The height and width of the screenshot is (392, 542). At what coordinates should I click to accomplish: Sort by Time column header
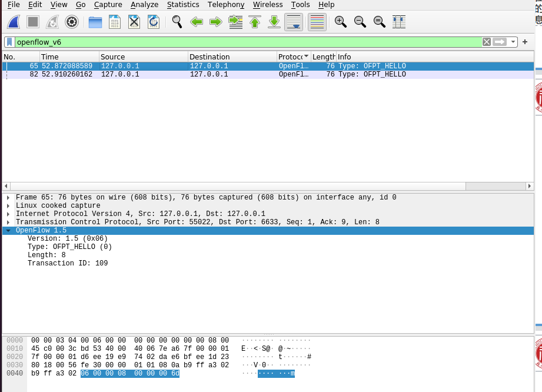pos(69,57)
